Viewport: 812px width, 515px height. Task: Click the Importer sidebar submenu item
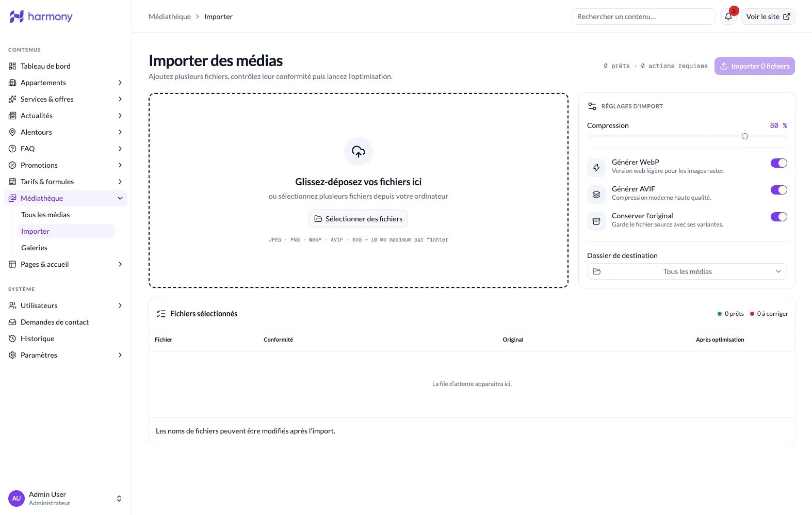coord(66,231)
